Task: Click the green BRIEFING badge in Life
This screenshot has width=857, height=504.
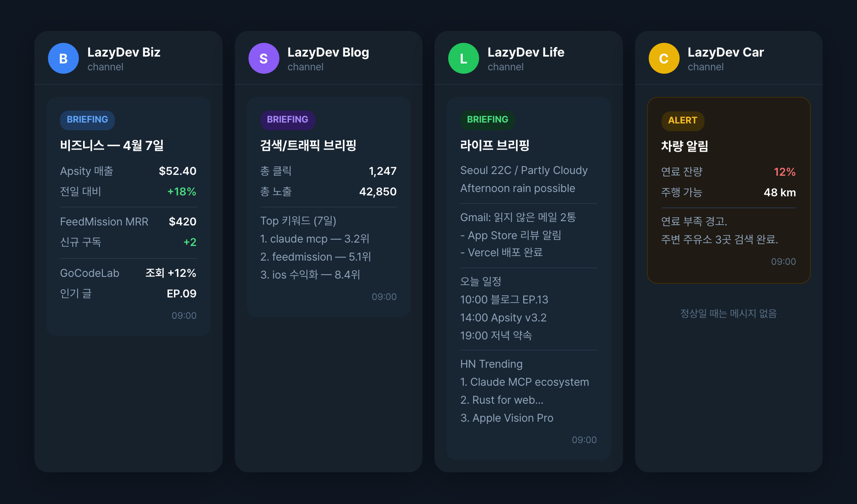Action: coord(488,120)
